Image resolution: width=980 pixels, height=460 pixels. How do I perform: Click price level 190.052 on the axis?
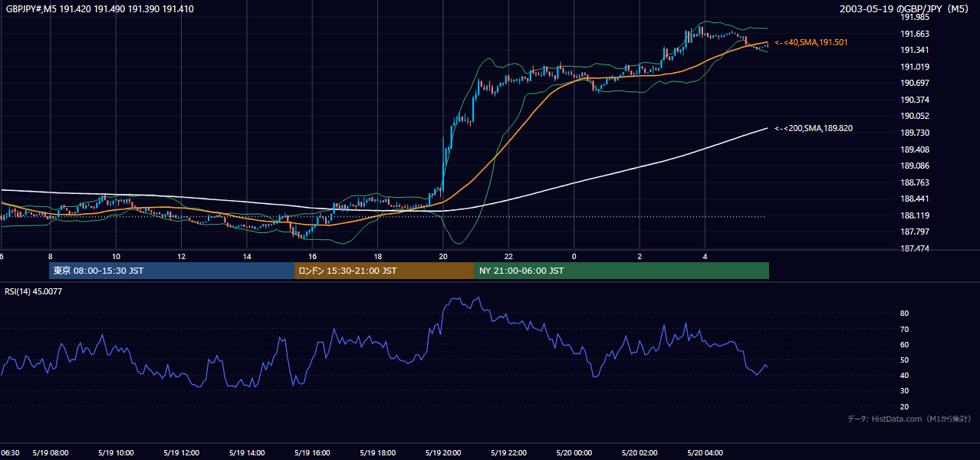[x=915, y=116]
